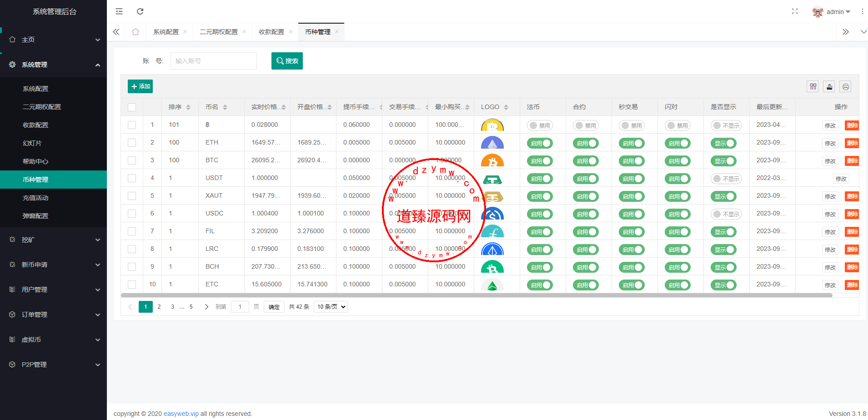Sort by LOGO column arrows
868x420 pixels.
(506, 107)
